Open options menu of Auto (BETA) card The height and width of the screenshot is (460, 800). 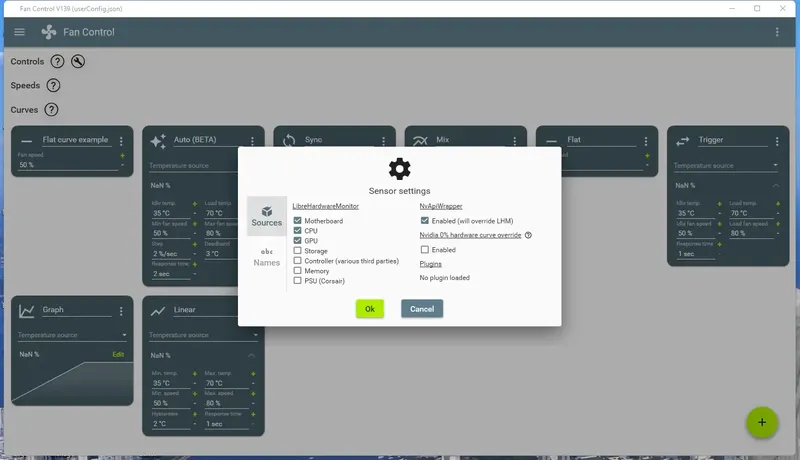pyautogui.click(x=252, y=141)
